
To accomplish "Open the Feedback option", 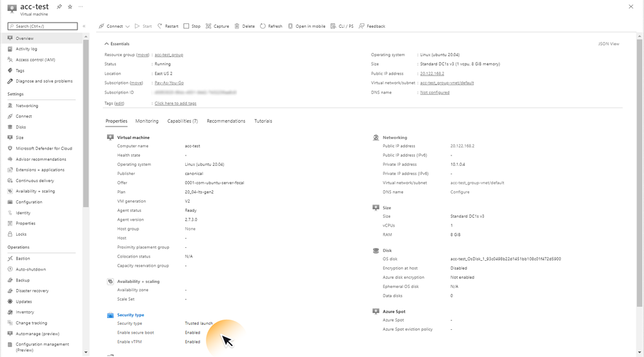I will [372, 26].
